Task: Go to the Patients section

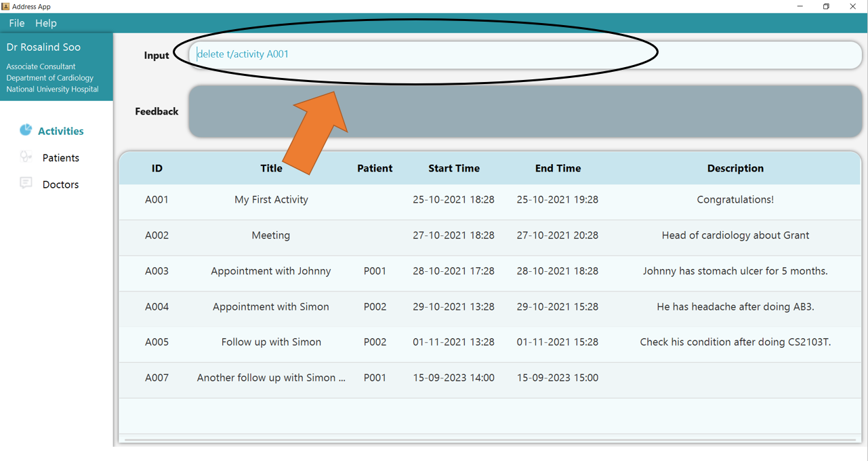Action: [x=60, y=158]
